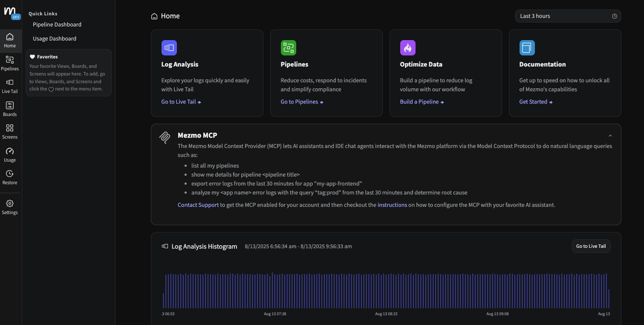This screenshot has height=325, width=644.
Task: Click the blue Log Analysis card icon
Action: click(169, 48)
